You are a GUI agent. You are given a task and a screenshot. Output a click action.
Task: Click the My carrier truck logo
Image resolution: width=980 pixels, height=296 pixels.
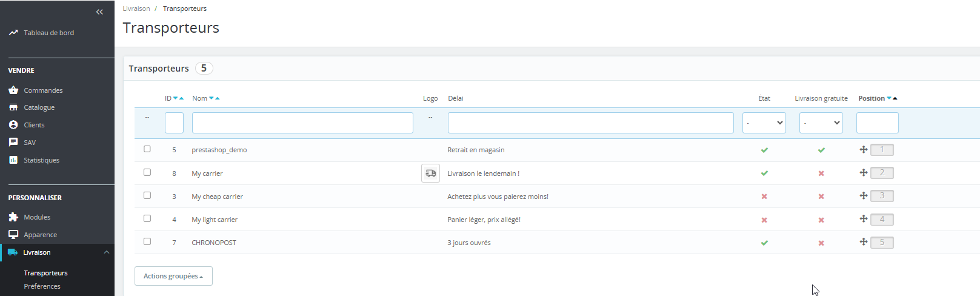(x=430, y=173)
